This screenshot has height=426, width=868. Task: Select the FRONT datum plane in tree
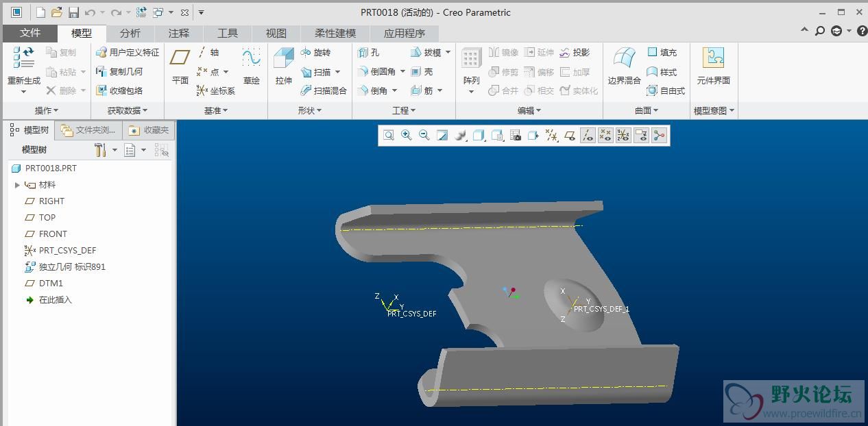pyautogui.click(x=45, y=234)
